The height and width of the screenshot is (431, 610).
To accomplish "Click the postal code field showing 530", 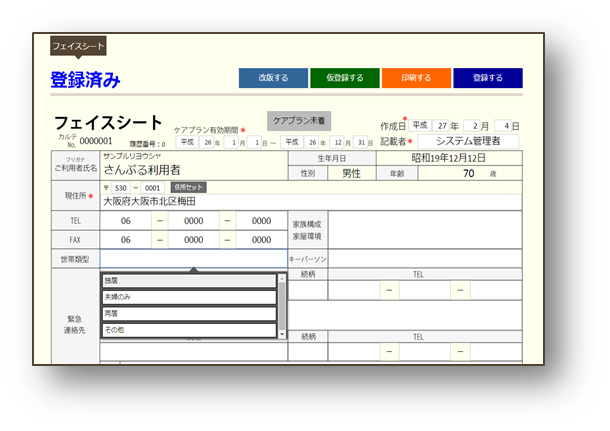I will [x=121, y=188].
